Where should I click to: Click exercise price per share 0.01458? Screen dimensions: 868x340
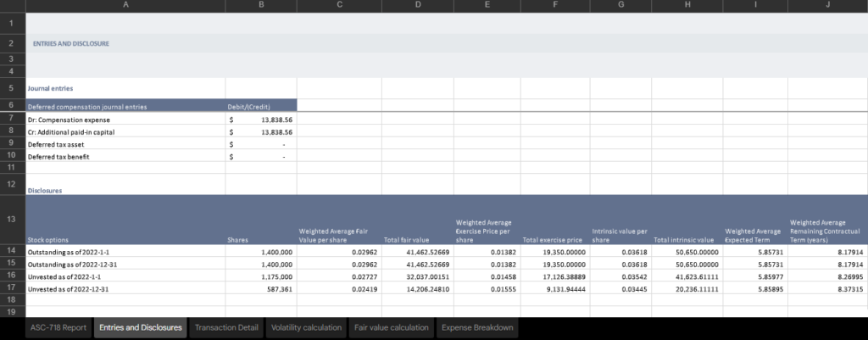click(x=487, y=276)
